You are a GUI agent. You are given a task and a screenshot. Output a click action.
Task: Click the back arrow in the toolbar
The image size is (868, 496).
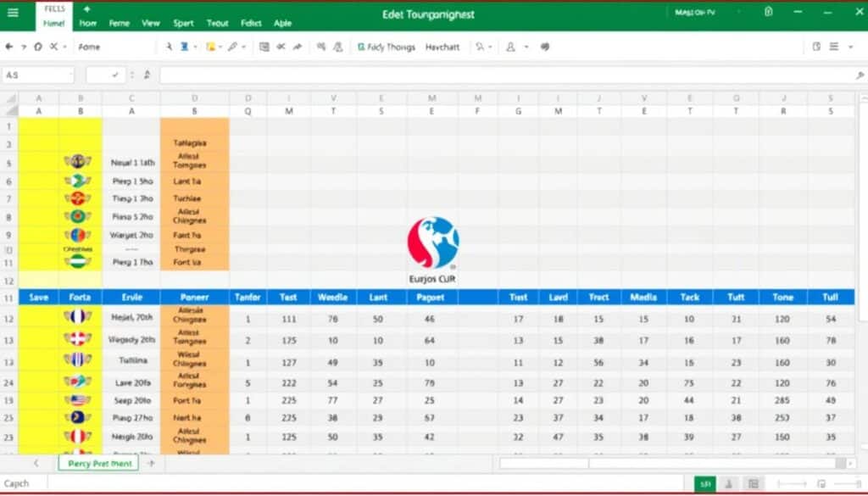pos(8,47)
